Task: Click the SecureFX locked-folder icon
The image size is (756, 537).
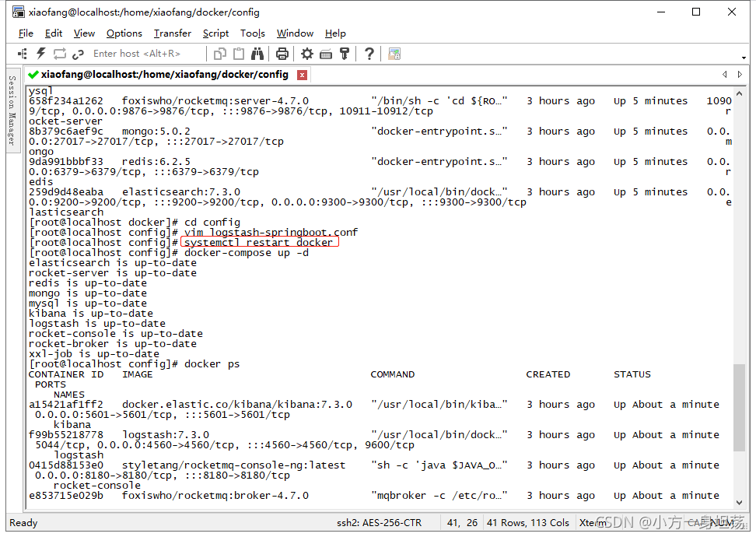Action: (x=394, y=54)
